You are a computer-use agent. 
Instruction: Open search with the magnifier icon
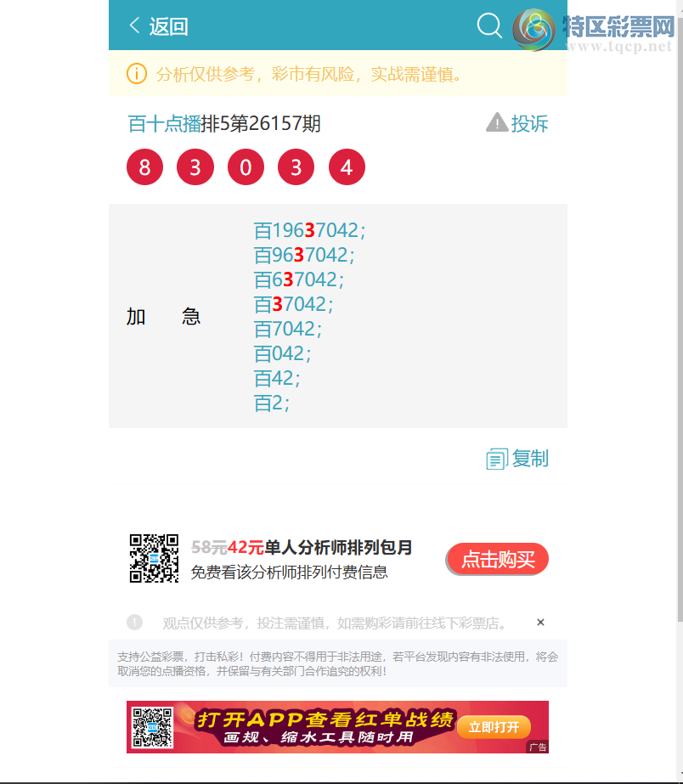tap(489, 25)
